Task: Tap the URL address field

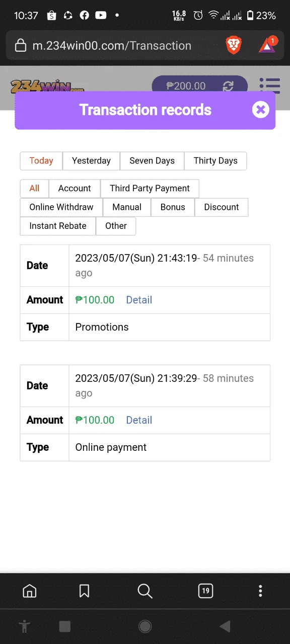Action: [112, 46]
